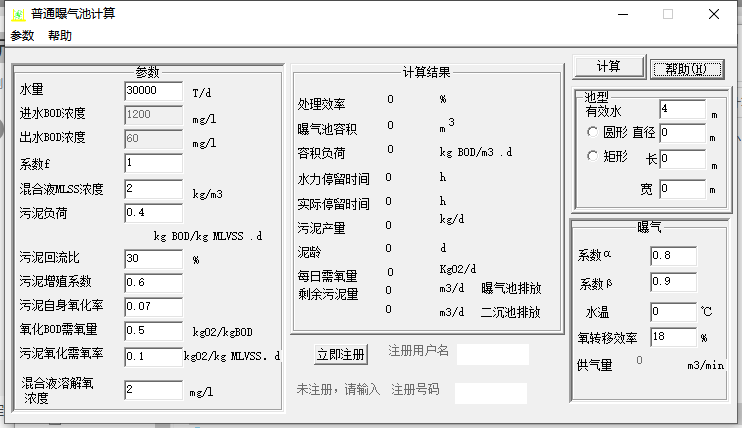Viewport: 742px width, 428px height.
Task: Click the 立即注册 button
Action: [x=342, y=354]
